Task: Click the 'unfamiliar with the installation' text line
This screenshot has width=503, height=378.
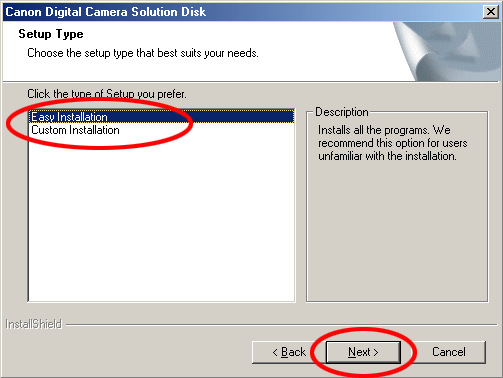Action: click(387, 156)
